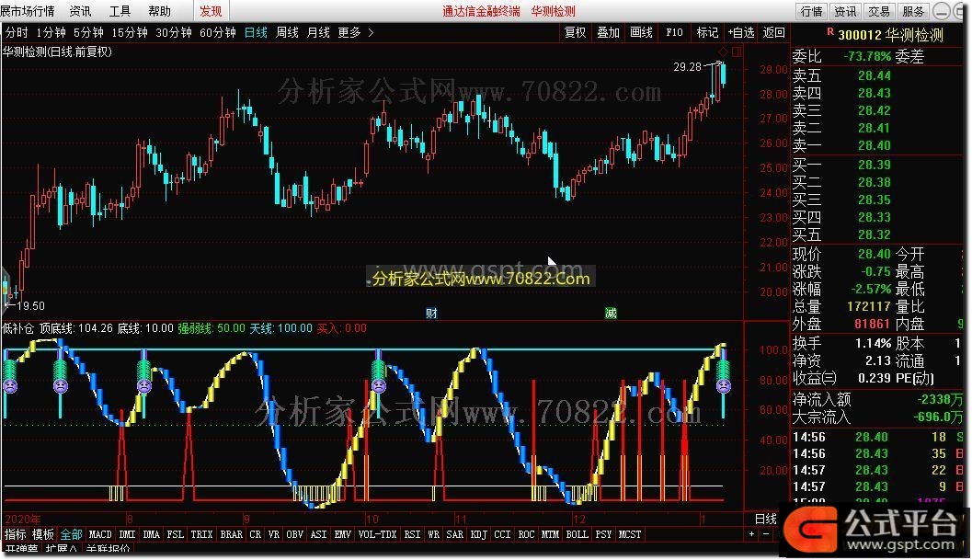Switch the indicator to EMV
The width and height of the screenshot is (972, 560).
tap(343, 534)
